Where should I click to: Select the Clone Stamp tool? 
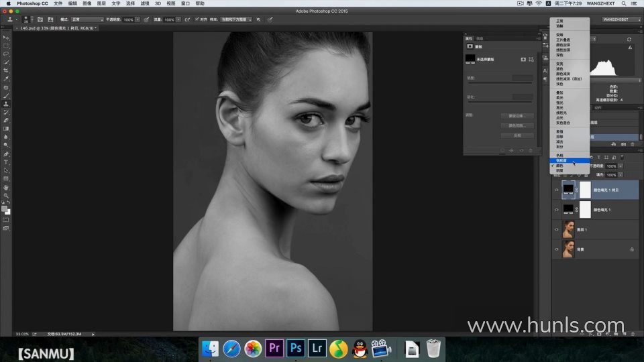(x=6, y=104)
